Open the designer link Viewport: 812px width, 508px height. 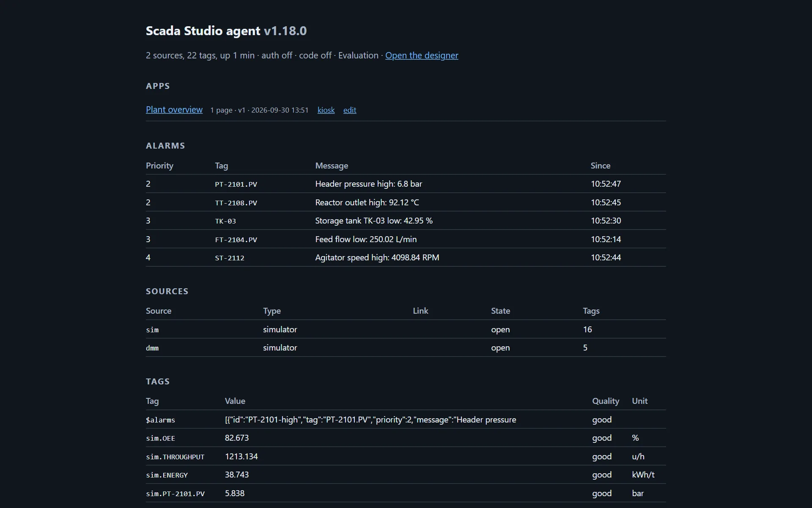click(x=422, y=55)
